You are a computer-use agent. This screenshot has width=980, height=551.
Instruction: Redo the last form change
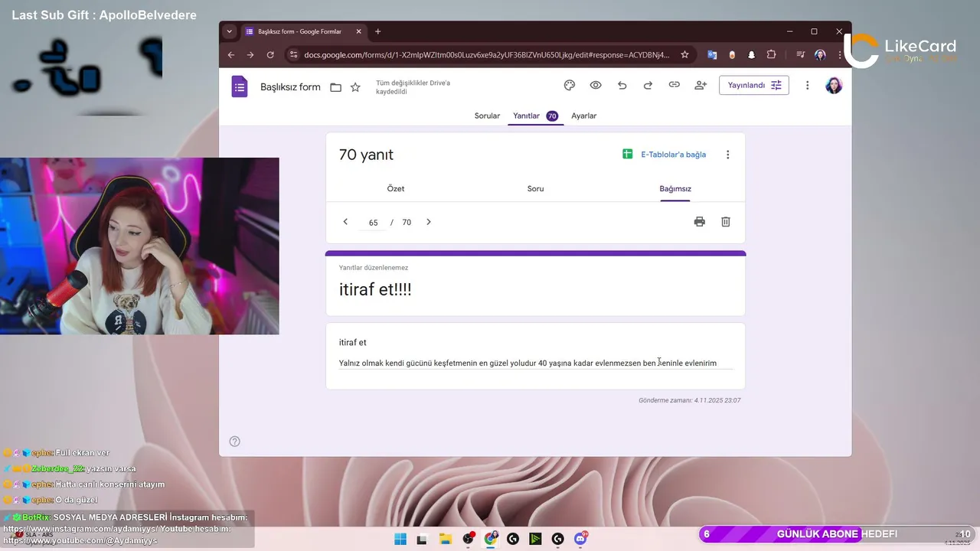click(x=648, y=85)
